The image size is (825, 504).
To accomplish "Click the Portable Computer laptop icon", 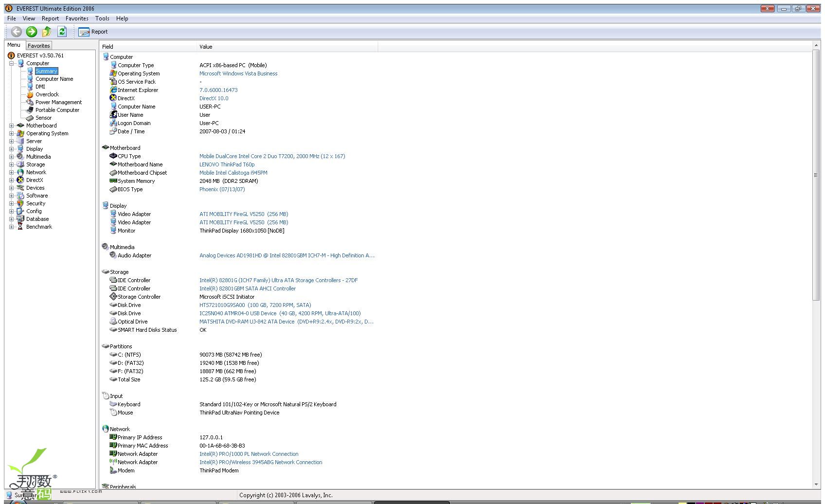I will pos(30,110).
